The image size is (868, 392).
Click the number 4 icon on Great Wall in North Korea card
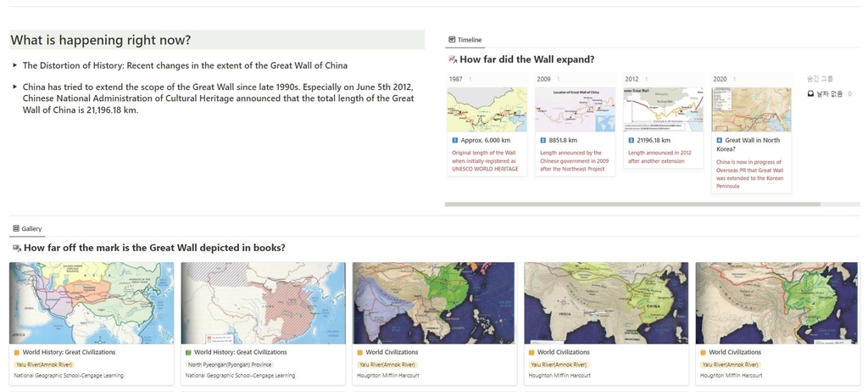click(720, 140)
